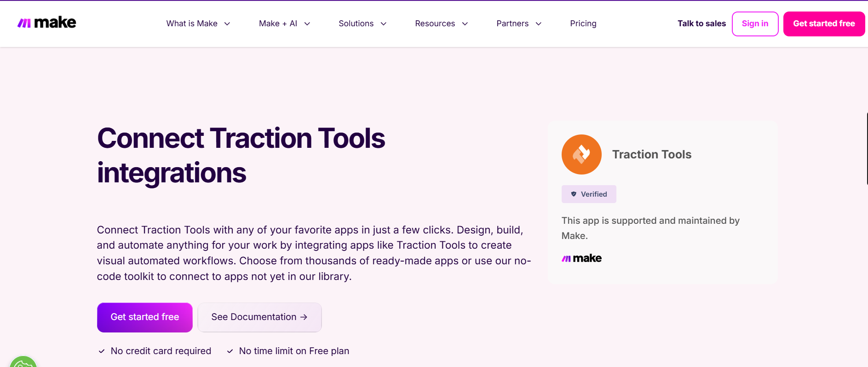Click Talk to sales link
868x367 pixels.
[701, 23]
